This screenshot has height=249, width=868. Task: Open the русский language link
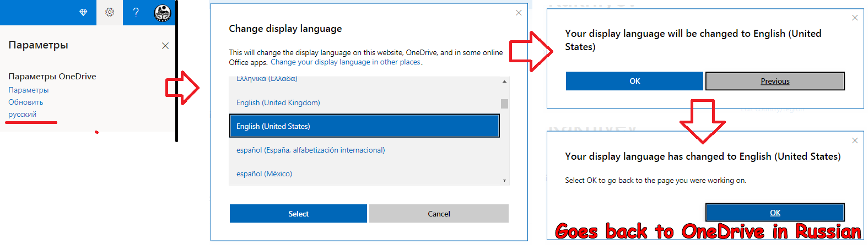pos(23,114)
